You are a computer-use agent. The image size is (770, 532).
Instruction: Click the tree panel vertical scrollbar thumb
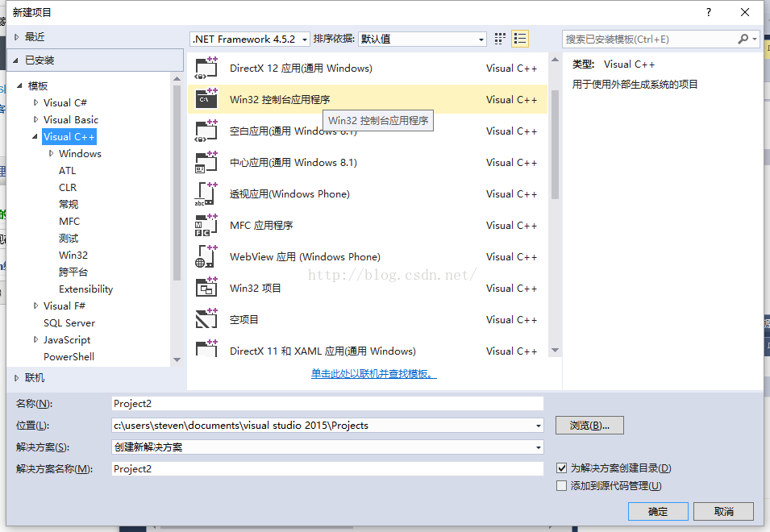pyautogui.click(x=177, y=182)
